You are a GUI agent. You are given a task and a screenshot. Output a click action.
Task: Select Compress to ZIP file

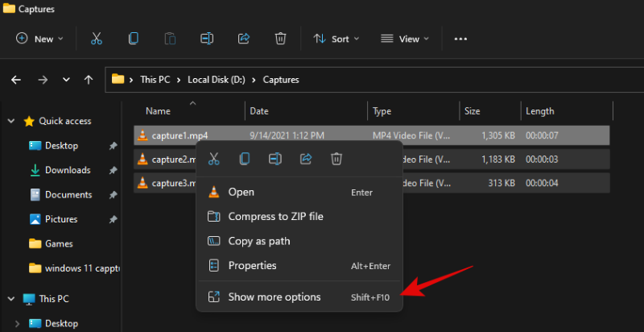click(x=275, y=217)
